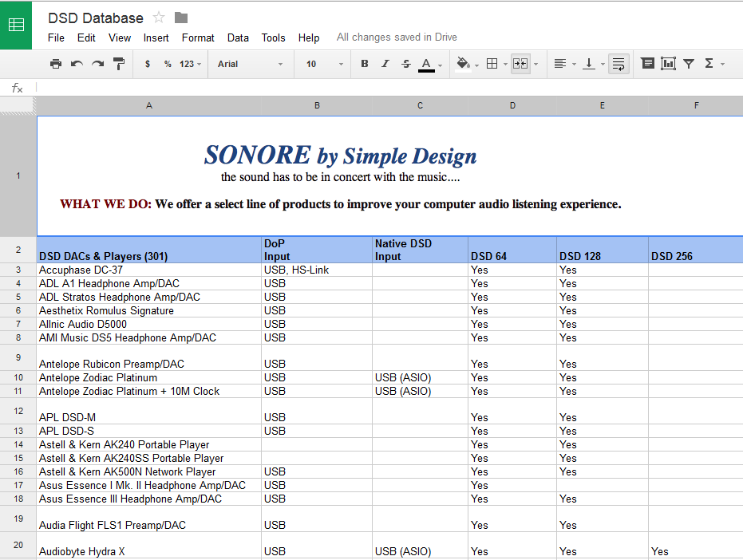
Task: Select column F header
Action: tap(696, 105)
